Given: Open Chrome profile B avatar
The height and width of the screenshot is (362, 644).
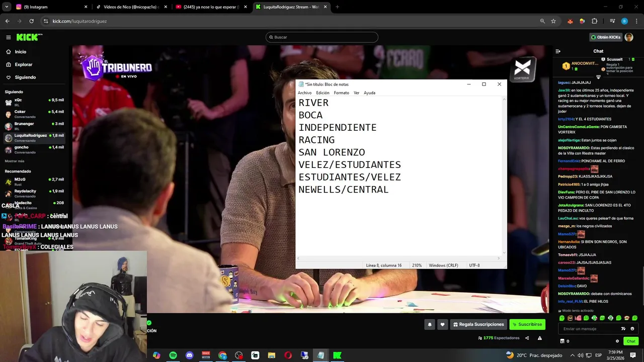Looking at the screenshot, I should click(624, 21).
